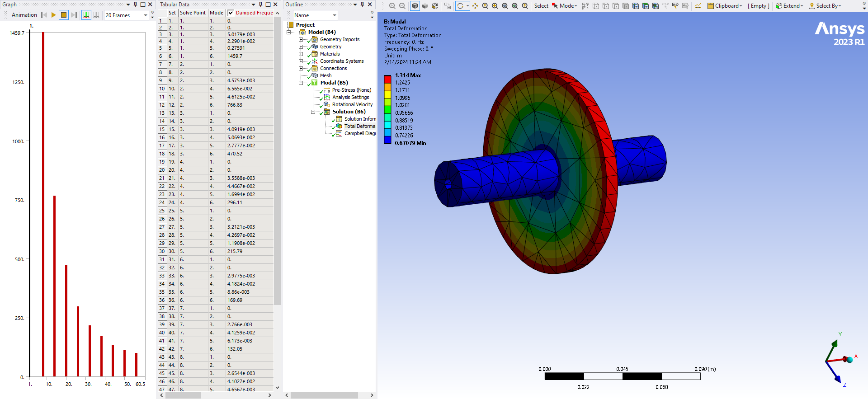
Task: Expand the Materials node
Action: pyautogui.click(x=301, y=54)
